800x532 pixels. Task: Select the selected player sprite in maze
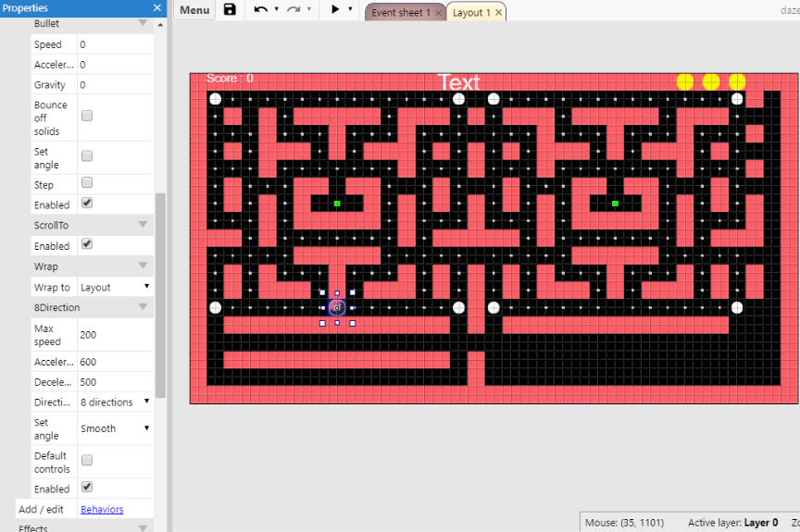(337, 308)
